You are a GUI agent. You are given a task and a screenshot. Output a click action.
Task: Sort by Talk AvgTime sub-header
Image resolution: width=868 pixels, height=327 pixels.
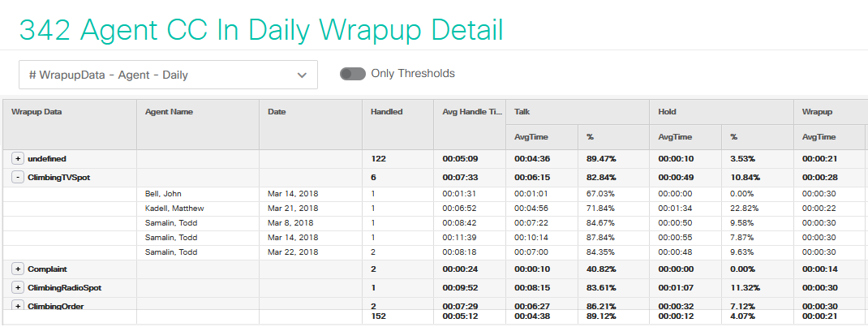coord(542,136)
